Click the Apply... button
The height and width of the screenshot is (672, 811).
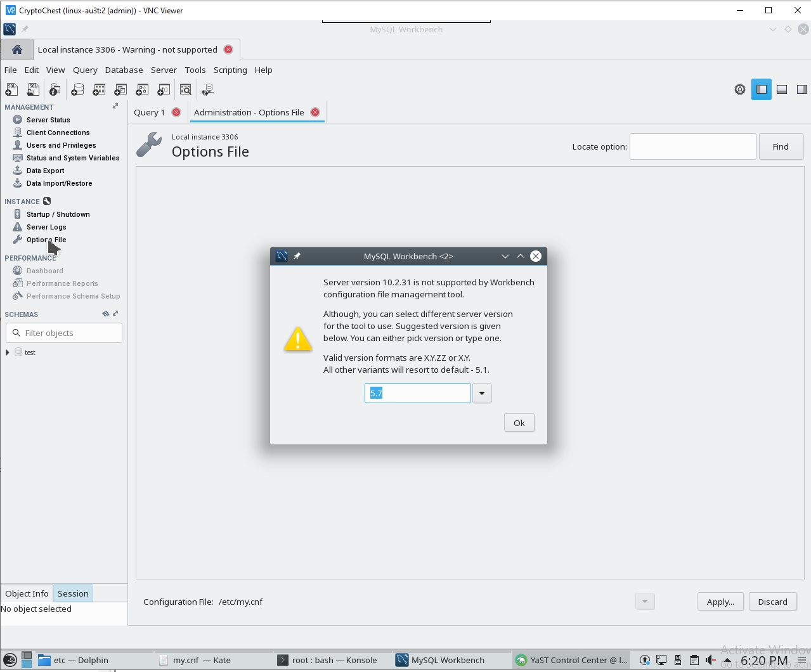tap(720, 602)
